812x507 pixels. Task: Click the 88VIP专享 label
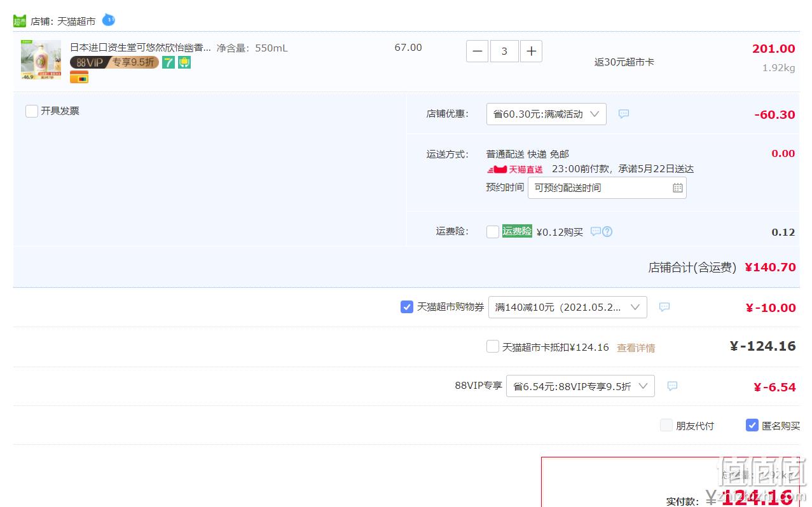(x=478, y=385)
